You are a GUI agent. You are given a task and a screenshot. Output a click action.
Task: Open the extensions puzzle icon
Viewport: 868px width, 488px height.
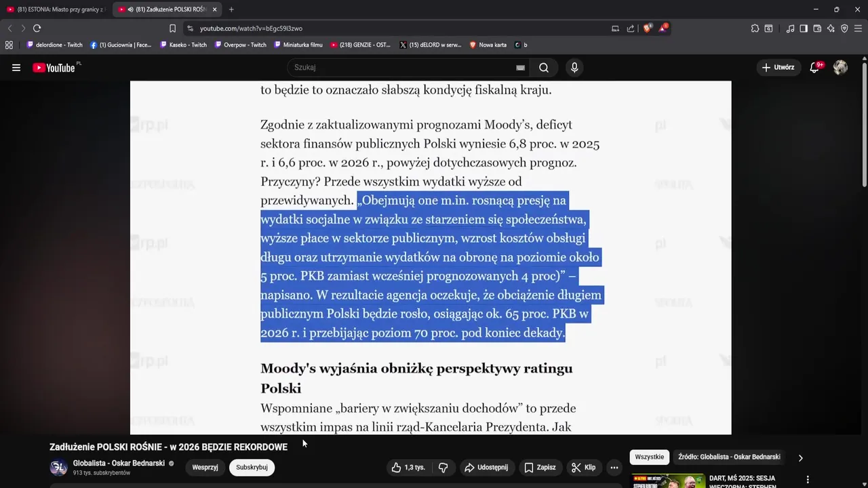coord(755,28)
